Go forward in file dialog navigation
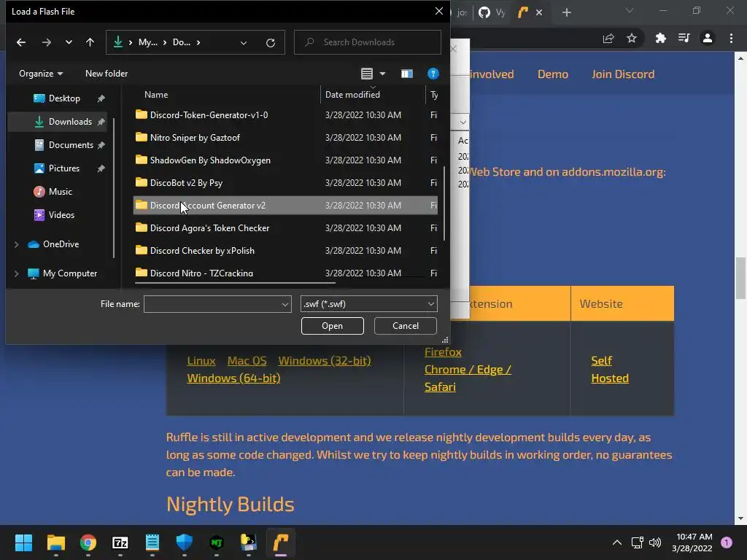The height and width of the screenshot is (560, 747). [x=46, y=42]
